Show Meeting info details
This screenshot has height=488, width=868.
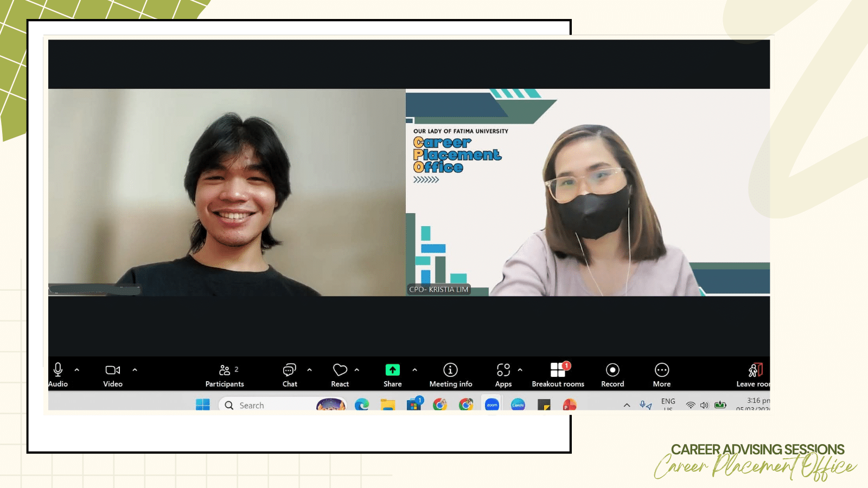(451, 375)
